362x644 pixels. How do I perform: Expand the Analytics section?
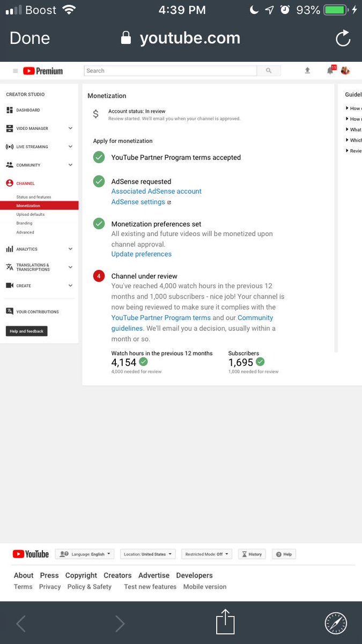point(70,249)
